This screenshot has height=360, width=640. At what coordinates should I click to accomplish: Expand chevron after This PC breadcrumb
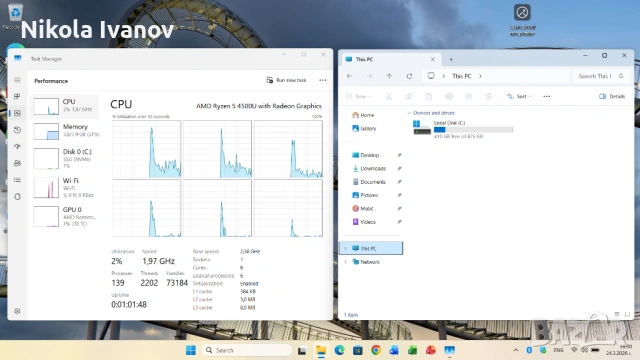[480, 76]
